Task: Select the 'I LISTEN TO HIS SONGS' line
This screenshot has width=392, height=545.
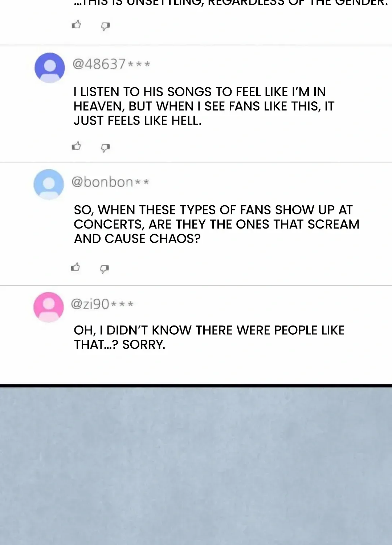Action: tap(200, 92)
